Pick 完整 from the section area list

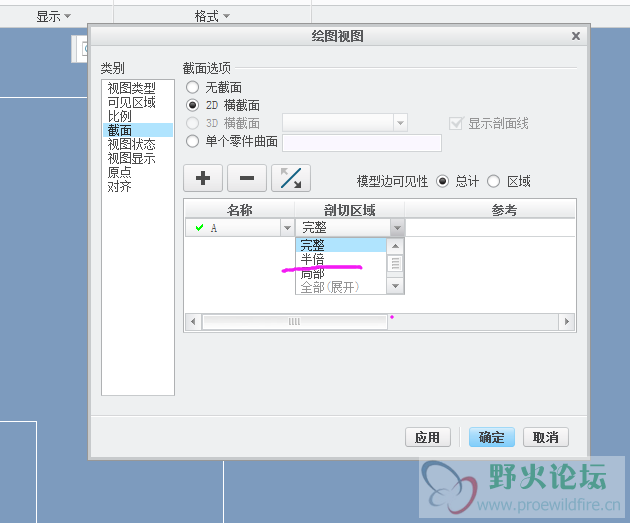(x=341, y=245)
